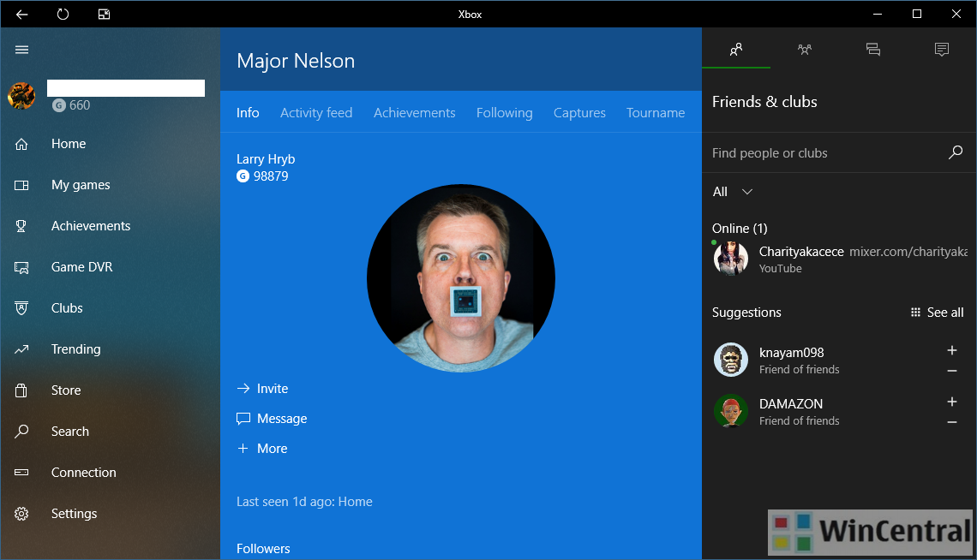
Task: Open Connection sidebar label
Action: click(83, 473)
